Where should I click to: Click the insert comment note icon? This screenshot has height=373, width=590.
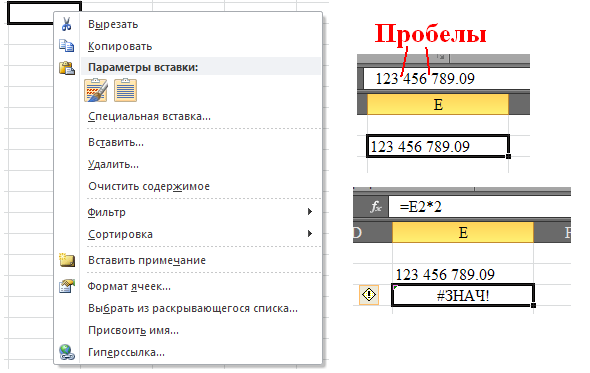point(67,260)
